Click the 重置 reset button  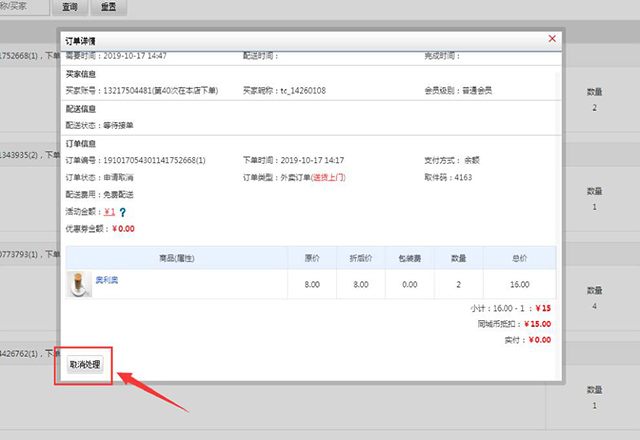pyautogui.click(x=108, y=7)
